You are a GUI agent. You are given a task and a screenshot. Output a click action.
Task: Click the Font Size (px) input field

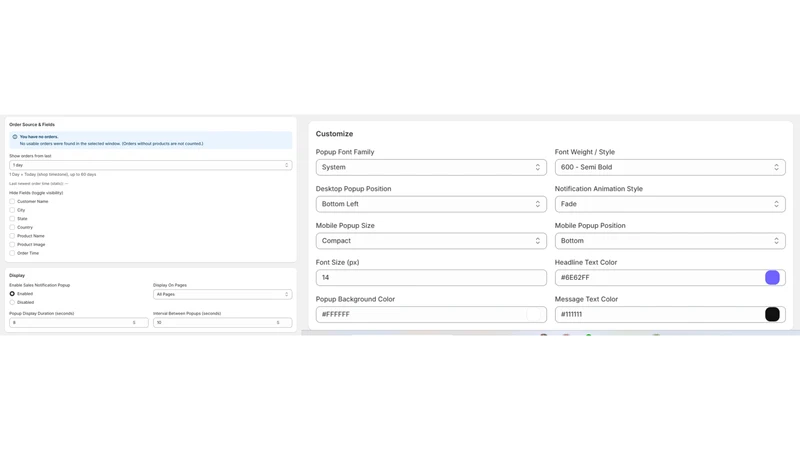(431, 278)
